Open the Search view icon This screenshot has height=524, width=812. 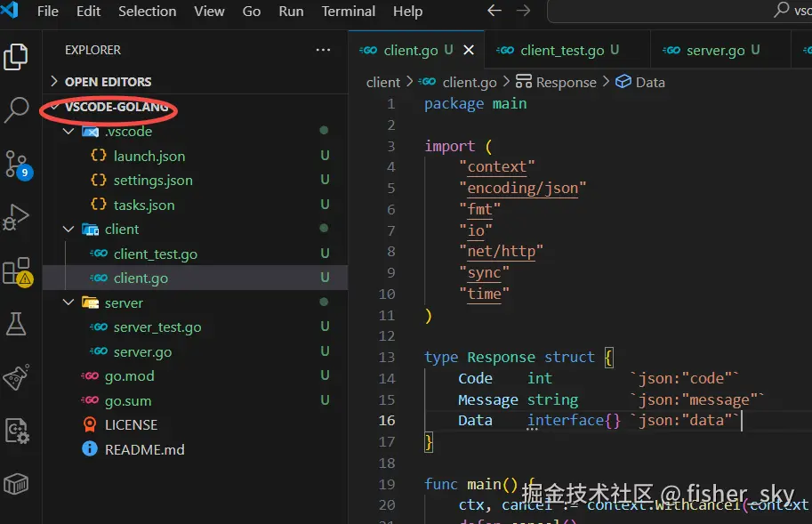(16, 110)
